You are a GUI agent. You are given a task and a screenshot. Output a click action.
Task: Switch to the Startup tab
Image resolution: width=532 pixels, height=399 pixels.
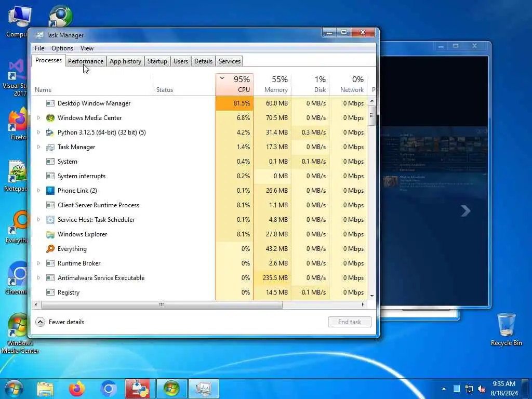point(157,61)
